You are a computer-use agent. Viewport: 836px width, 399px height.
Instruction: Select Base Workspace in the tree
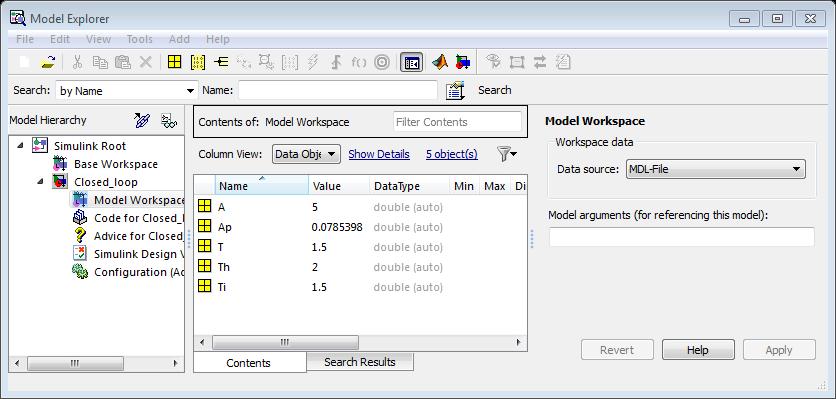click(x=116, y=164)
